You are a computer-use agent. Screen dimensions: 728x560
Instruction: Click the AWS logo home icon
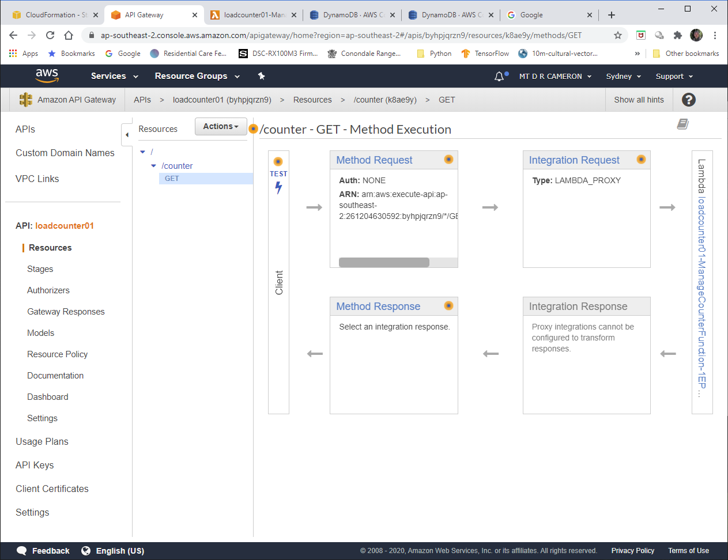pyautogui.click(x=47, y=75)
